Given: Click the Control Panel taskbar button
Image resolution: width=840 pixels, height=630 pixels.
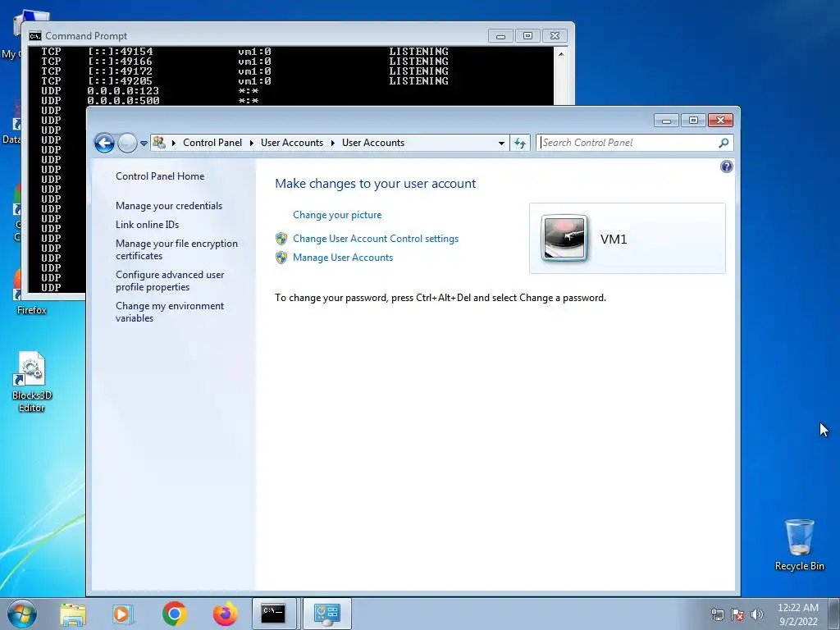Looking at the screenshot, I should pyautogui.click(x=326, y=614).
